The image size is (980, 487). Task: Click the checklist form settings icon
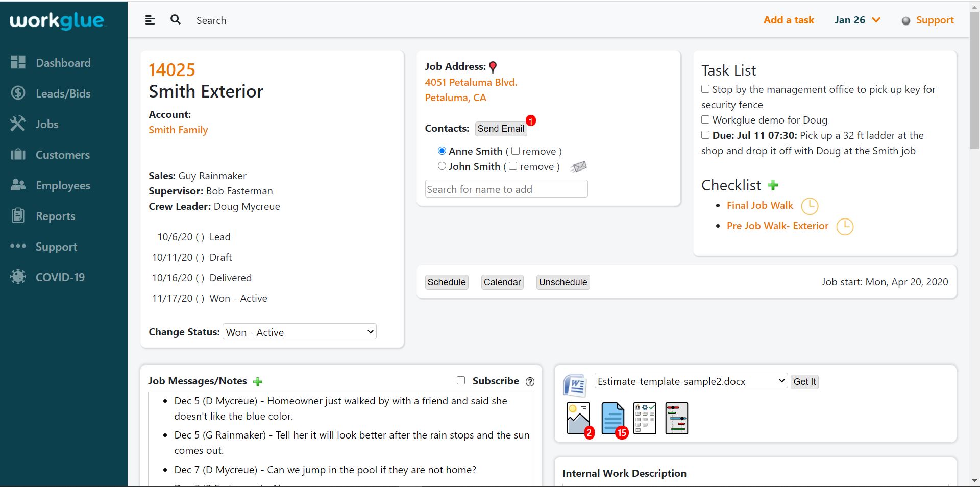[645, 418]
